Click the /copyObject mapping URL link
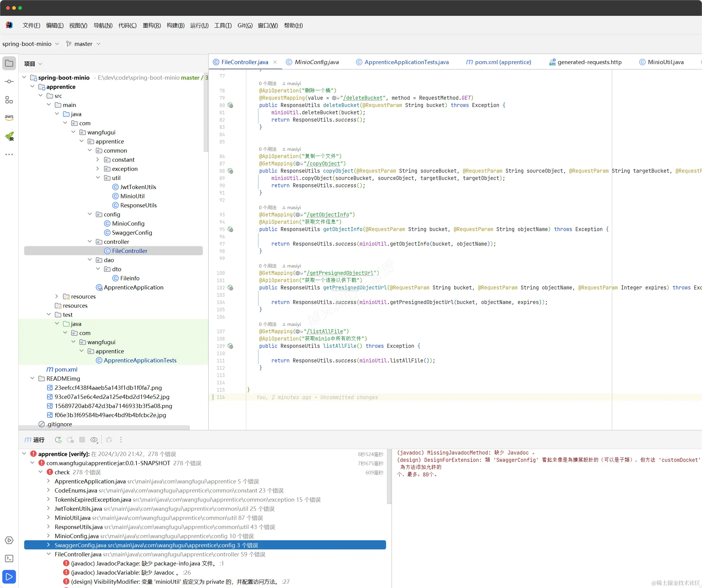 [323, 164]
